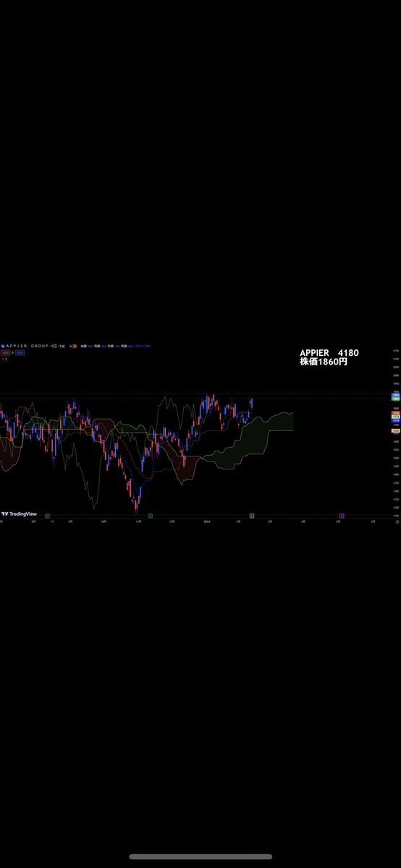Click the dark blue indicator value label
This screenshot has height=868, width=401.
point(396,421)
